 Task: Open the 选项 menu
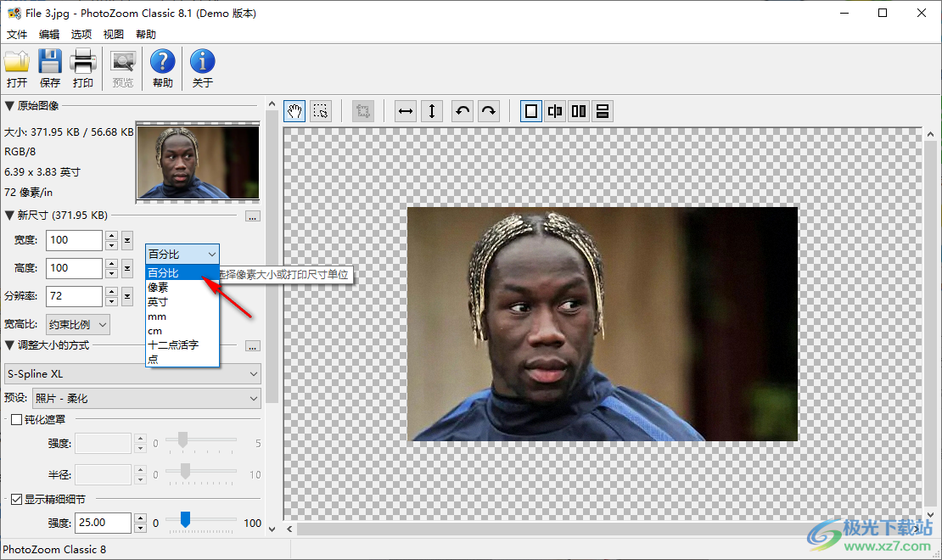[x=81, y=35]
